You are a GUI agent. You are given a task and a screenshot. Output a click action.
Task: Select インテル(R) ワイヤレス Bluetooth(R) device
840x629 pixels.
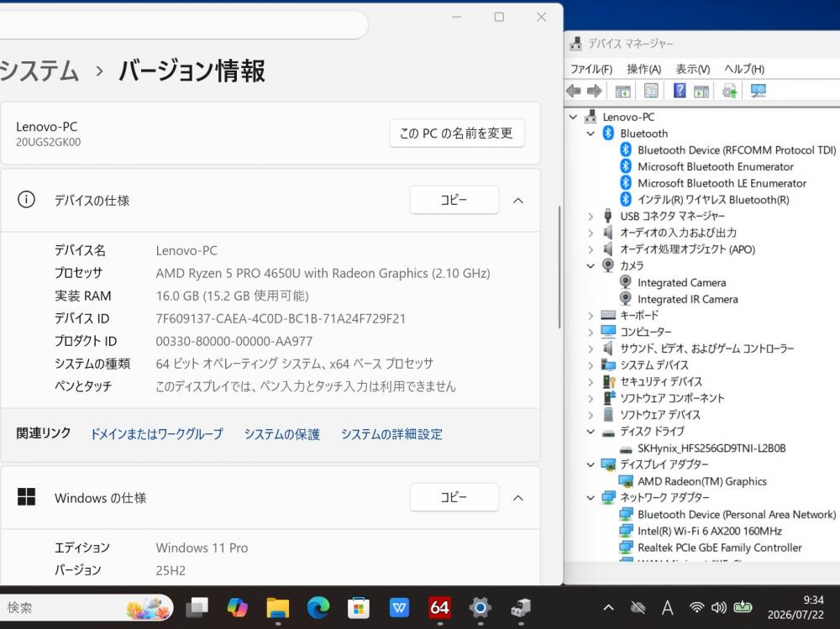pos(713,200)
